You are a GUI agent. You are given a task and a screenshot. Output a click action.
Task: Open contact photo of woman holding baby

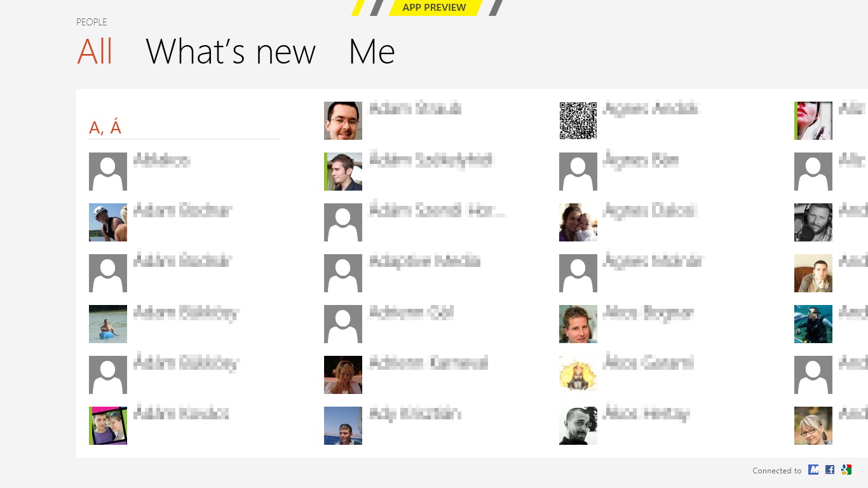coord(578,222)
